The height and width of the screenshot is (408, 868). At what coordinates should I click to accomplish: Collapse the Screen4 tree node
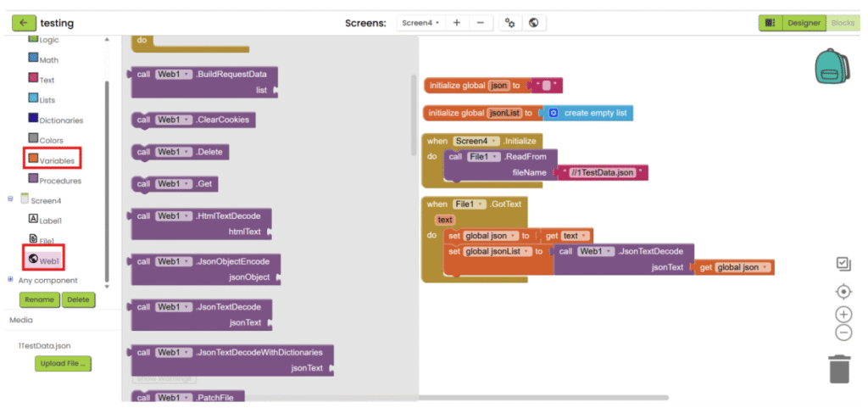(11, 199)
